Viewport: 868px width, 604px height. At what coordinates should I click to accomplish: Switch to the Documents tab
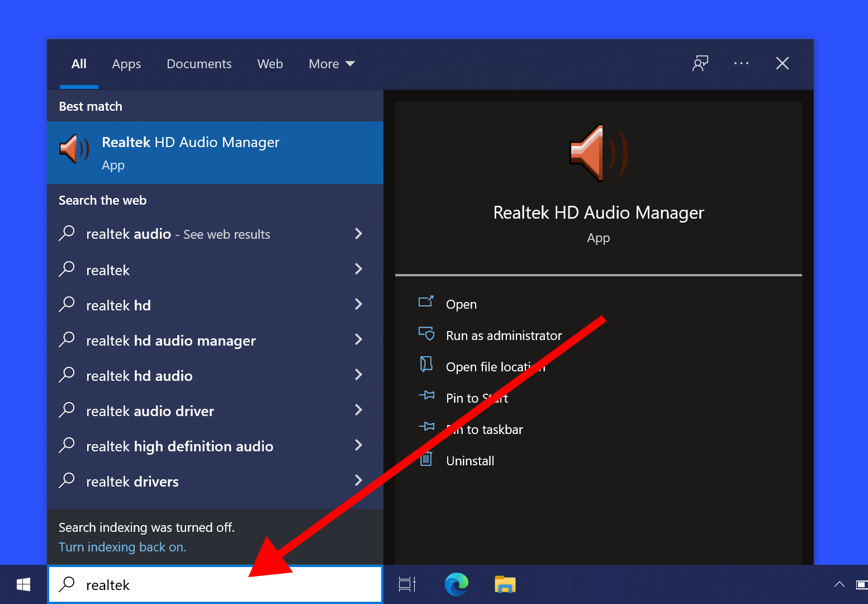[x=199, y=64]
